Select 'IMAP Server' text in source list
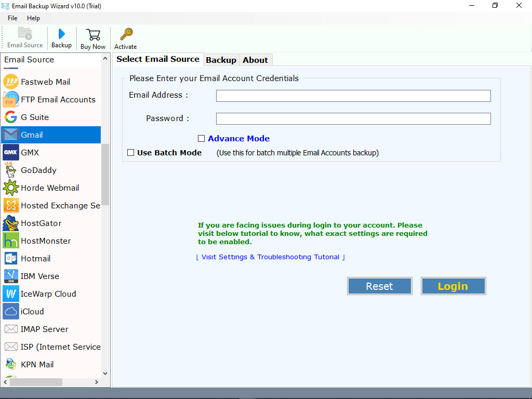This screenshot has width=532, height=399. point(45,329)
